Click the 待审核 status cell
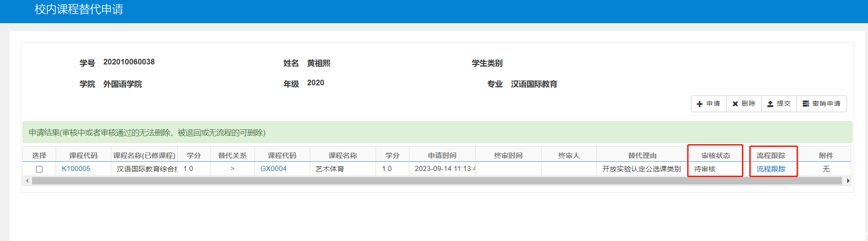The width and height of the screenshot is (868, 241). (705, 169)
